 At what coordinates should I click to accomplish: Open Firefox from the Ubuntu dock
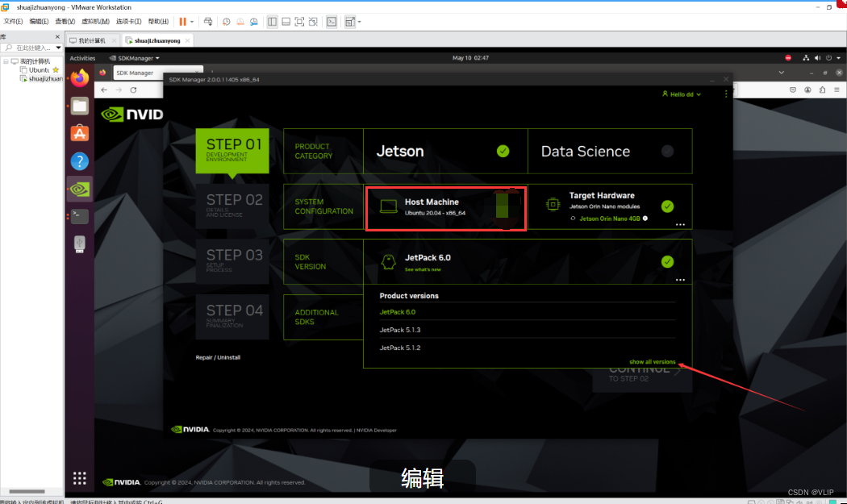click(x=79, y=78)
